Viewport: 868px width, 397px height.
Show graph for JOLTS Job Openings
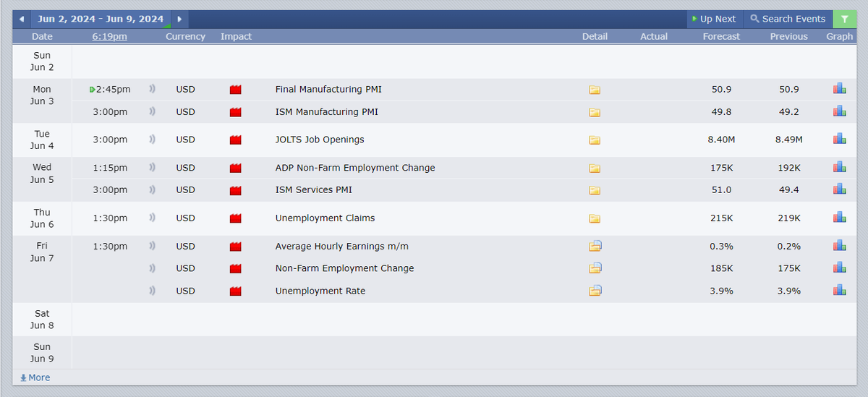pos(840,139)
